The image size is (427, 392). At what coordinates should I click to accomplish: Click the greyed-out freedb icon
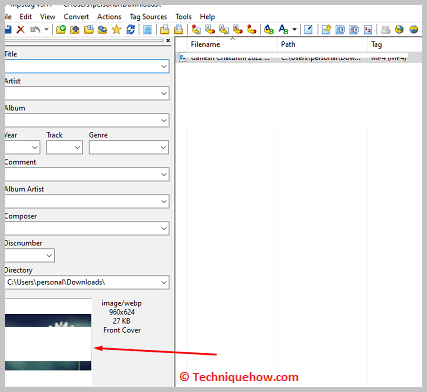click(385, 30)
